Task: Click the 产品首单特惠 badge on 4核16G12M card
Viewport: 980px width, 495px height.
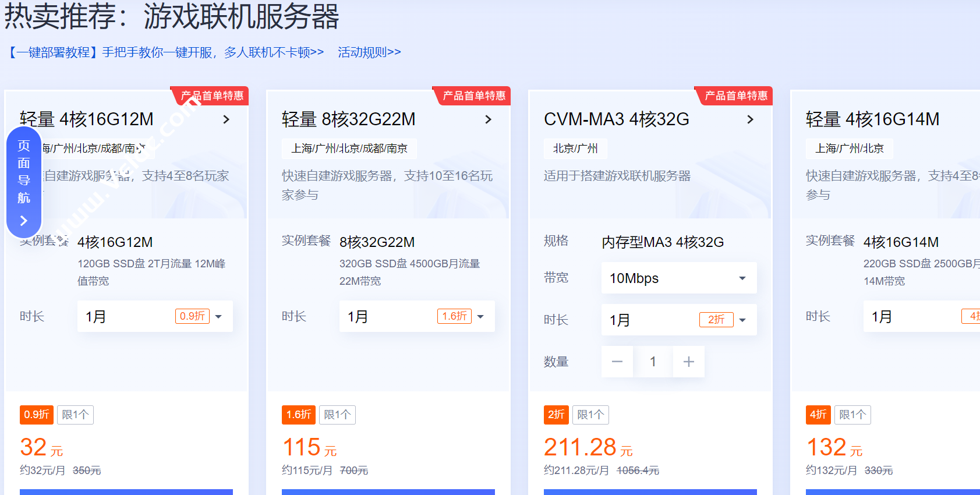Action: pos(211,96)
